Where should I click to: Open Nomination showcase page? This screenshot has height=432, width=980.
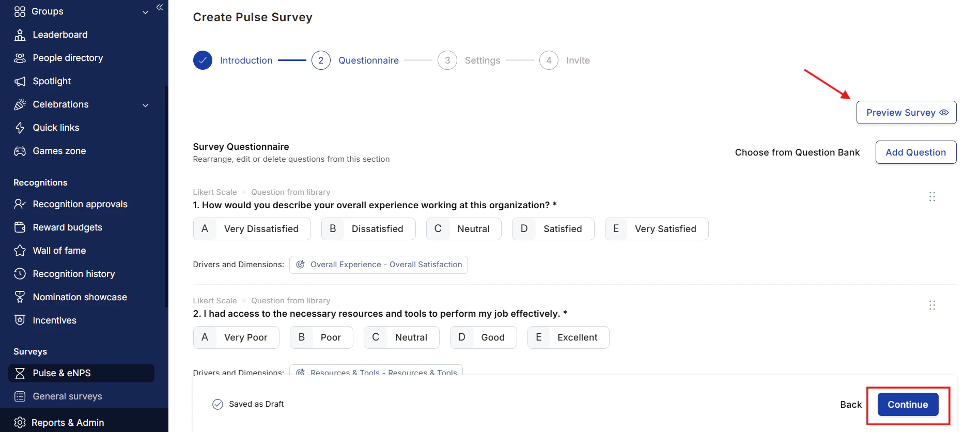click(80, 297)
